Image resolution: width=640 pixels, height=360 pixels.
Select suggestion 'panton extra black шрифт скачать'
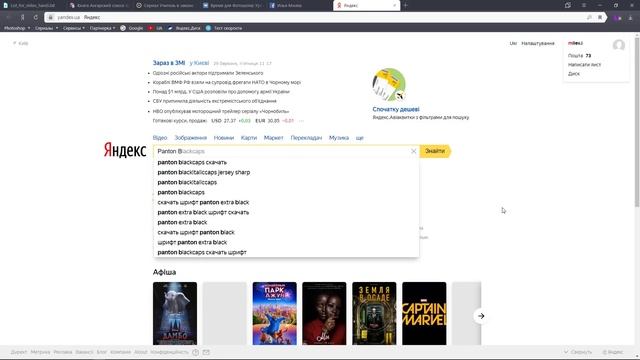click(203, 212)
